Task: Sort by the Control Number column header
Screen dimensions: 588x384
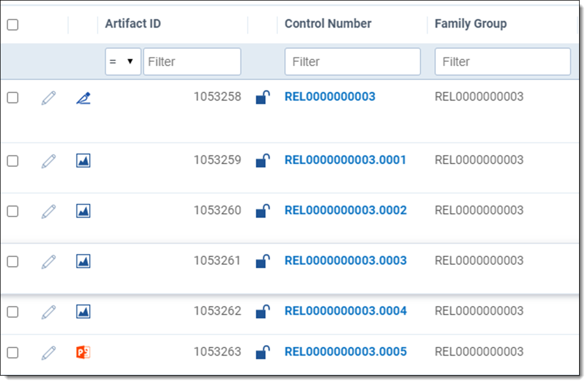Action: tap(328, 24)
